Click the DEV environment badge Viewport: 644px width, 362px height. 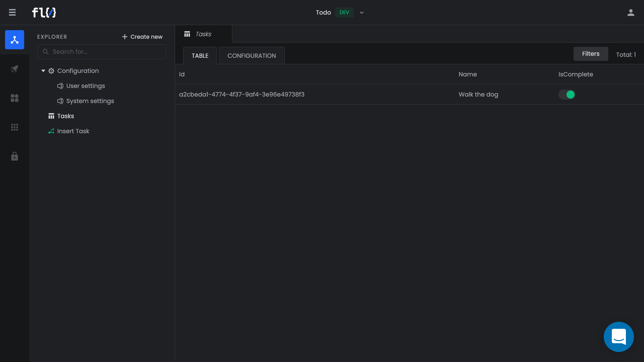pyautogui.click(x=344, y=13)
